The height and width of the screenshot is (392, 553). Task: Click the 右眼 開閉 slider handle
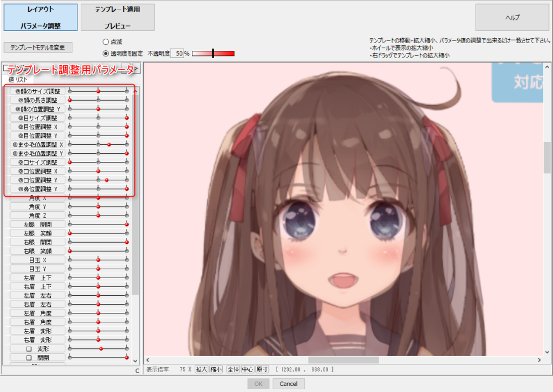tap(127, 242)
